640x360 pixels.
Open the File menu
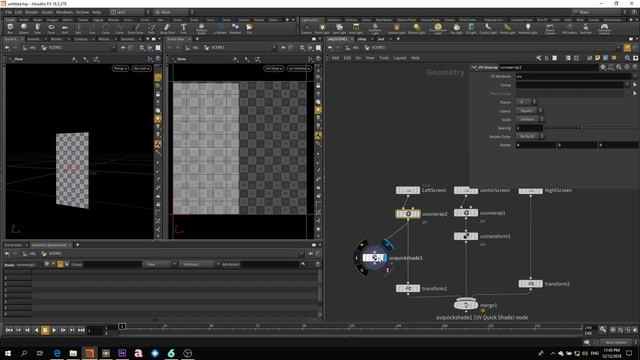pos(9,12)
